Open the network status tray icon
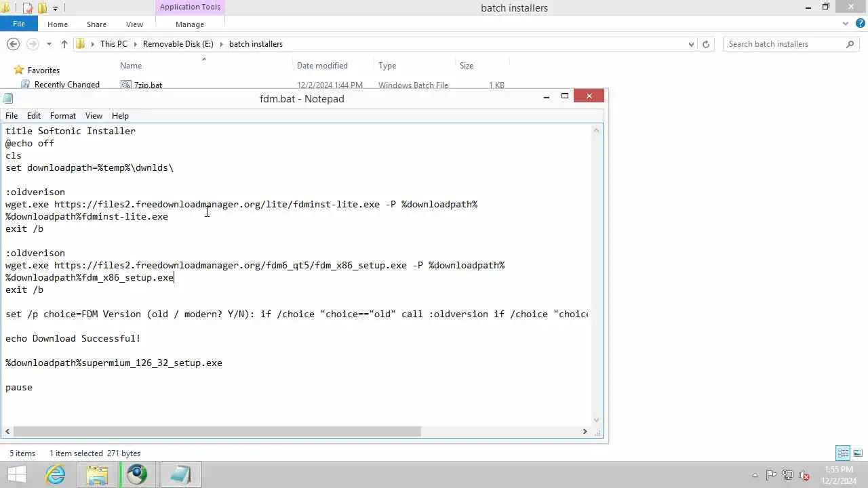Viewport: 868px width, 488px height. (x=788, y=475)
